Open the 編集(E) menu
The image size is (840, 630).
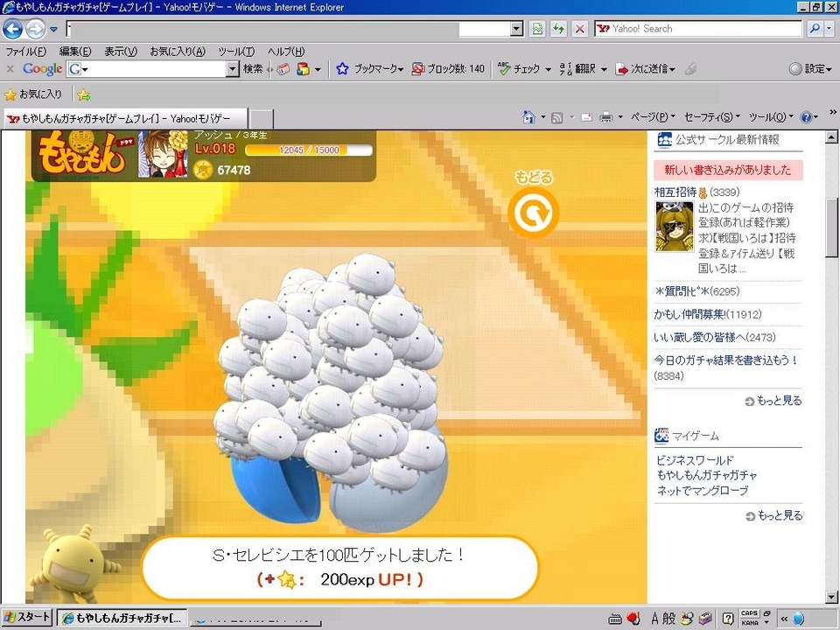pyautogui.click(x=75, y=52)
